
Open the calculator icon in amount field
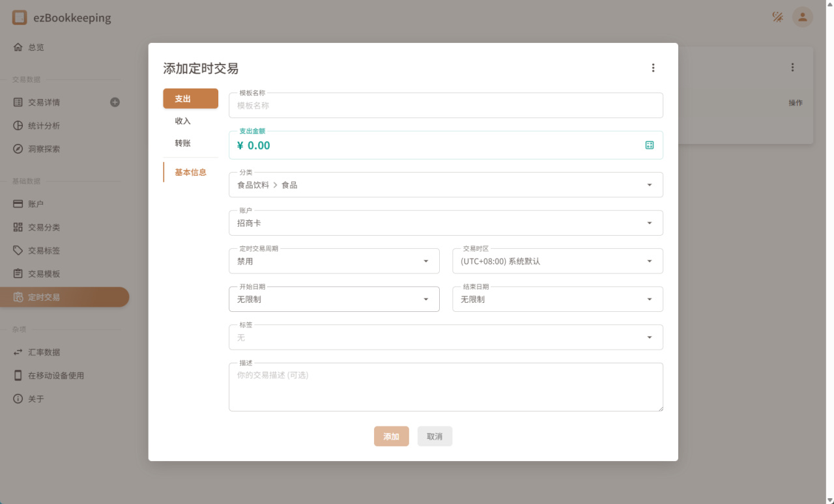[x=650, y=145]
